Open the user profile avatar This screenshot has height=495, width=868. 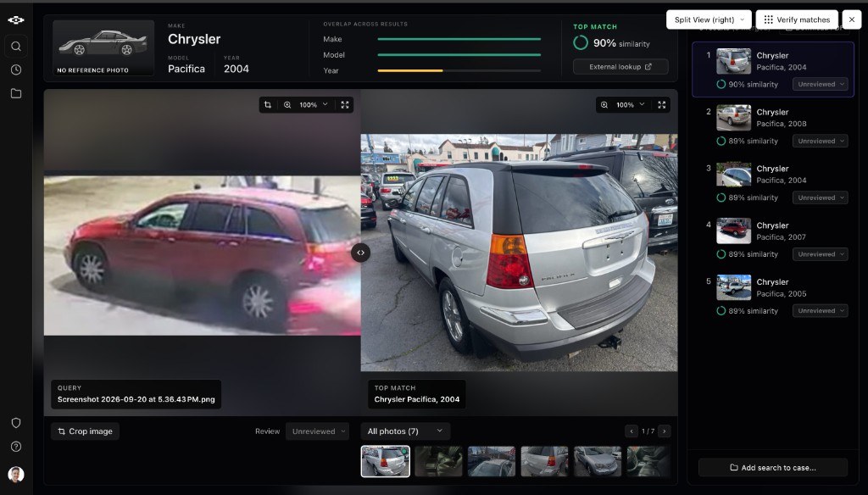click(x=16, y=475)
